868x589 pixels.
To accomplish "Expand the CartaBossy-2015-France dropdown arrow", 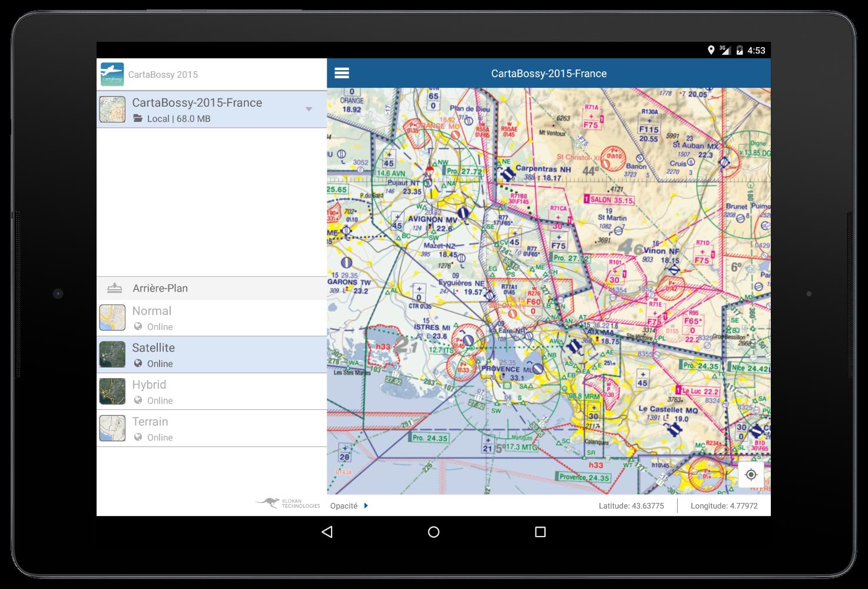I will tap(309, 109).
